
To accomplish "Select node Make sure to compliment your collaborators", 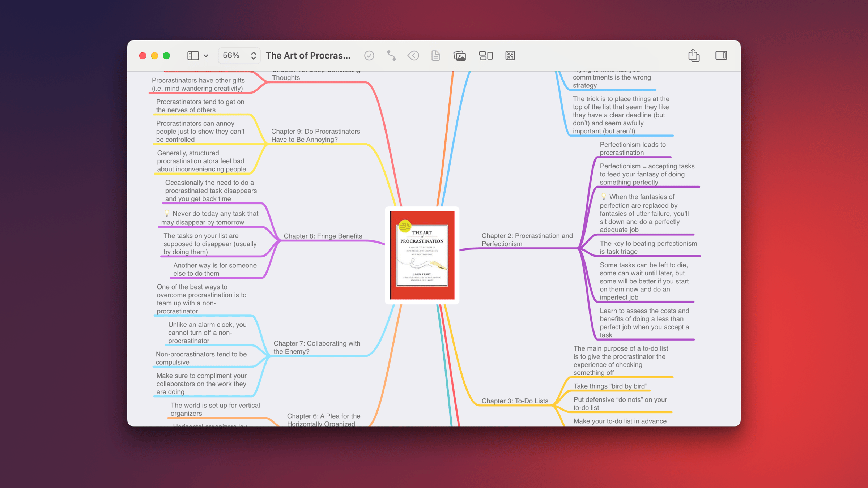I will 201,384.
